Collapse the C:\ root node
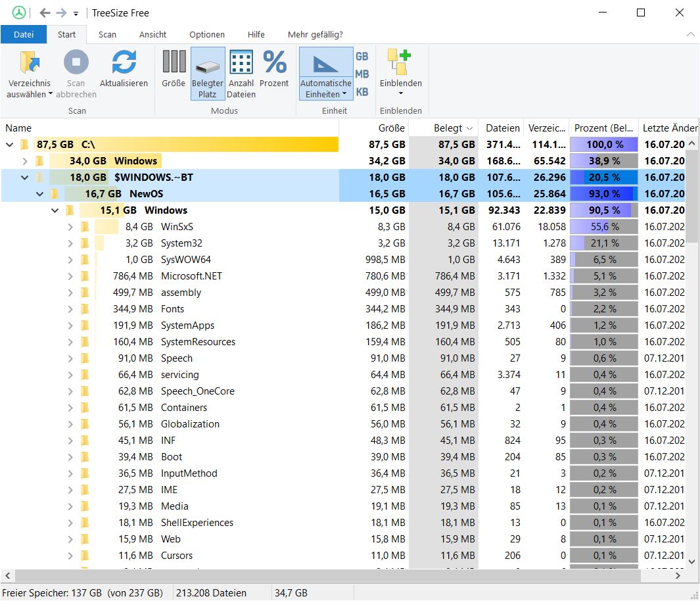The image size is (700, 601). coord(9,145)
